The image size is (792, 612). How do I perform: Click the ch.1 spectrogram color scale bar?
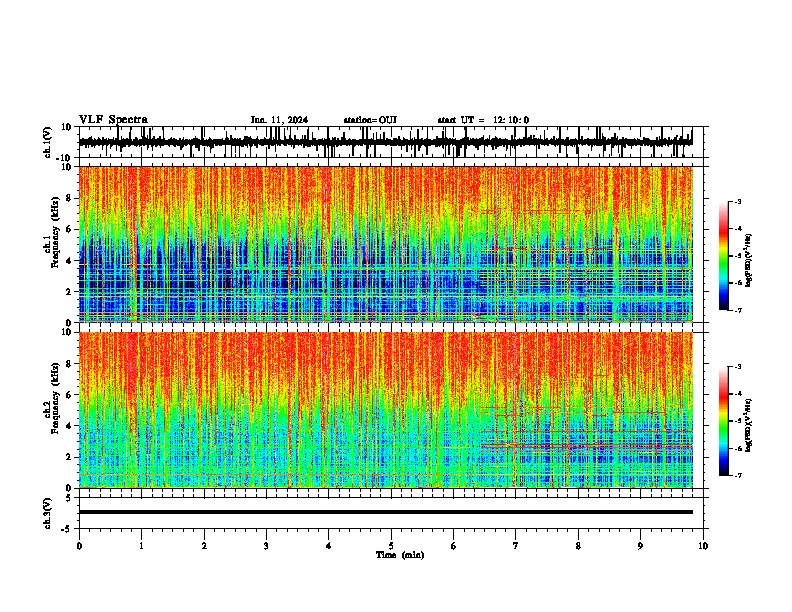click(724, 256)
